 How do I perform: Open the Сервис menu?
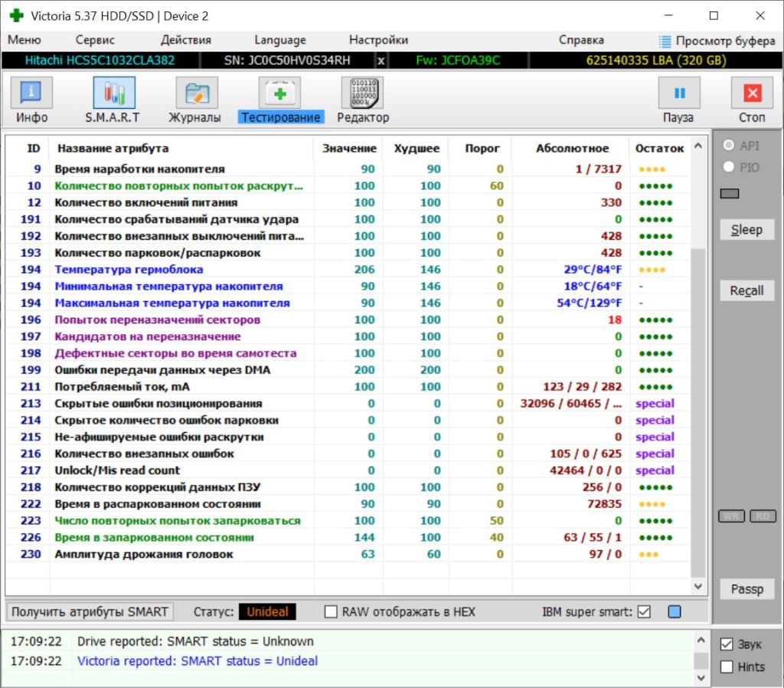pyautogui.click(x=95, y=40)
